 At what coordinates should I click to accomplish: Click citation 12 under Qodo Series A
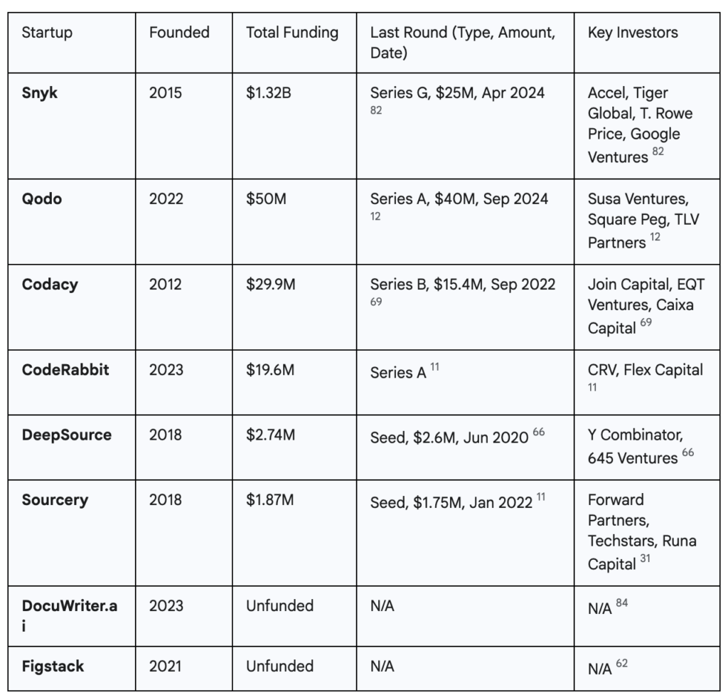click(x=375, y=216)
